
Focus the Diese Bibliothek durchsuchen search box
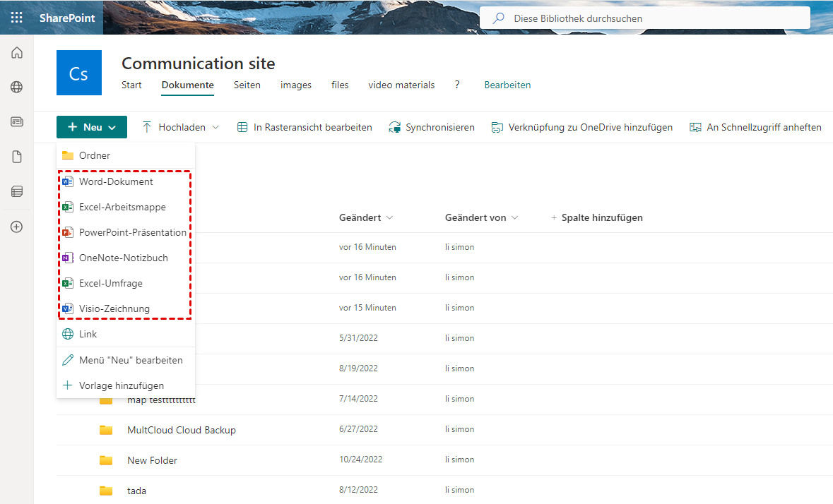click(x=644, y=18)
